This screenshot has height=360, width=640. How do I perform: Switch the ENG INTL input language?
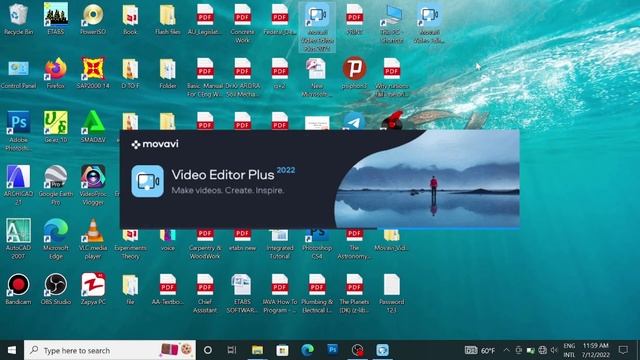click(x=569, y=350)
